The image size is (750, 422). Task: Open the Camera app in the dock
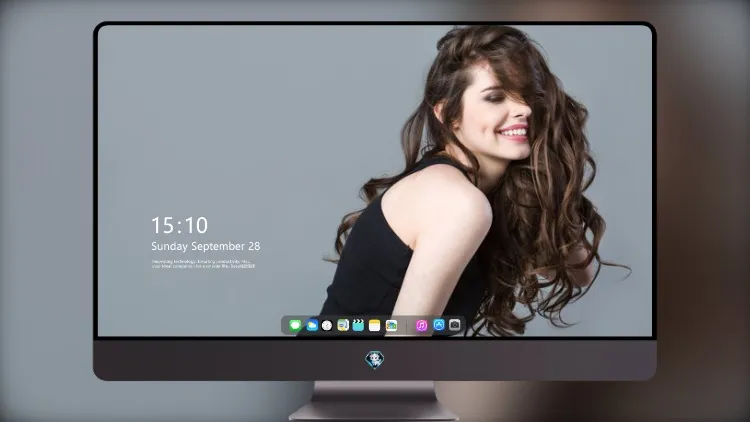455,325
